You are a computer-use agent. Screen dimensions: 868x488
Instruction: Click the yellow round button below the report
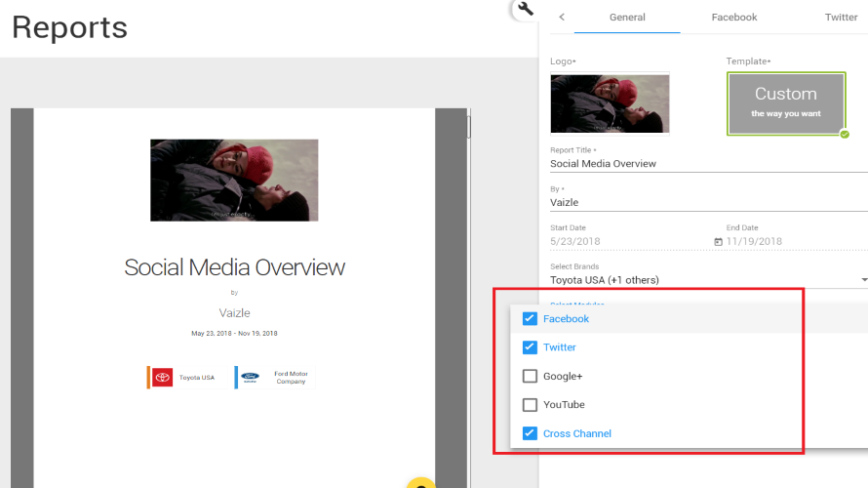[420, 482]
